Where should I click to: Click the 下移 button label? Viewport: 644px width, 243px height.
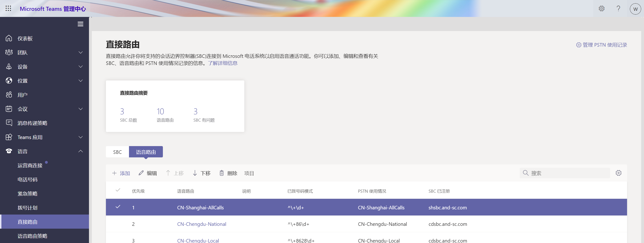pos(205,173)
